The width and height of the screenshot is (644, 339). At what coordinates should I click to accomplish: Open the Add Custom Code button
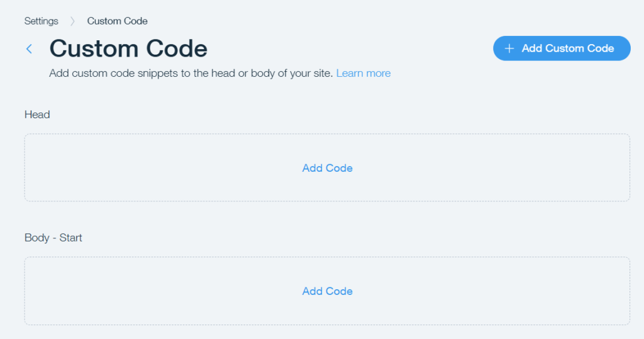[x=562, y=48]
